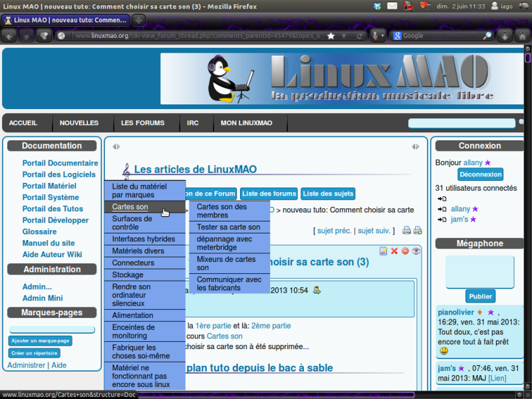Open Admin Mini link
Viewport: 532px width, 399px height.
(43, 298)
